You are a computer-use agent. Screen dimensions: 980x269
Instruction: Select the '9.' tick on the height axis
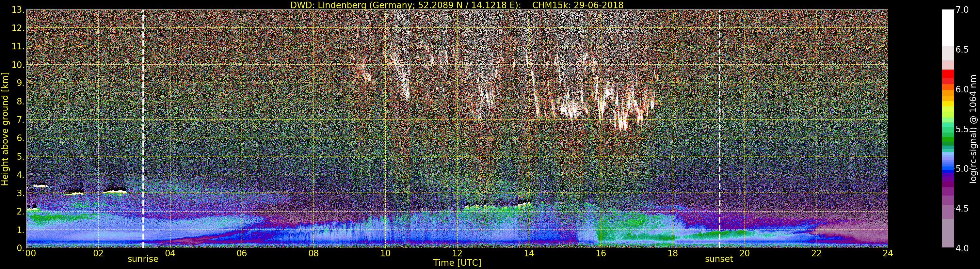point(21,83)
